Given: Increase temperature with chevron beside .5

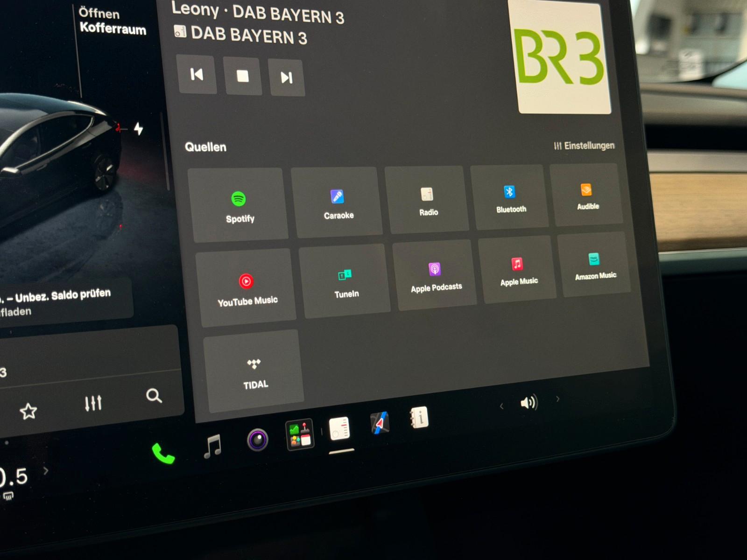Looking at the screenshot, I should click(x=46, y=471).
